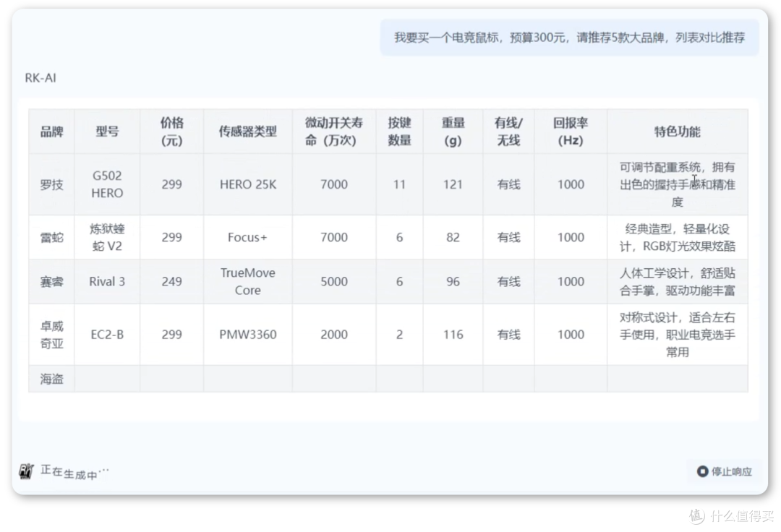Click the PMW3360 sensor cell

(x=247, y=335)
